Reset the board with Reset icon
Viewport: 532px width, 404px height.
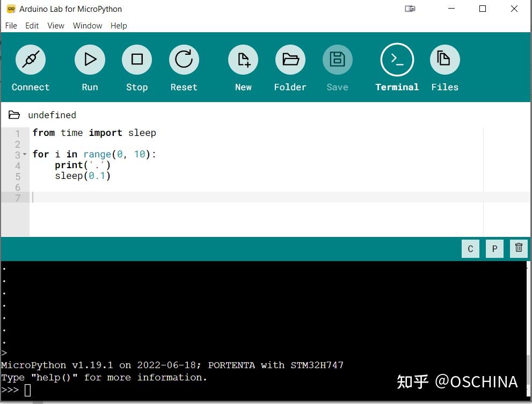point(184,60)
